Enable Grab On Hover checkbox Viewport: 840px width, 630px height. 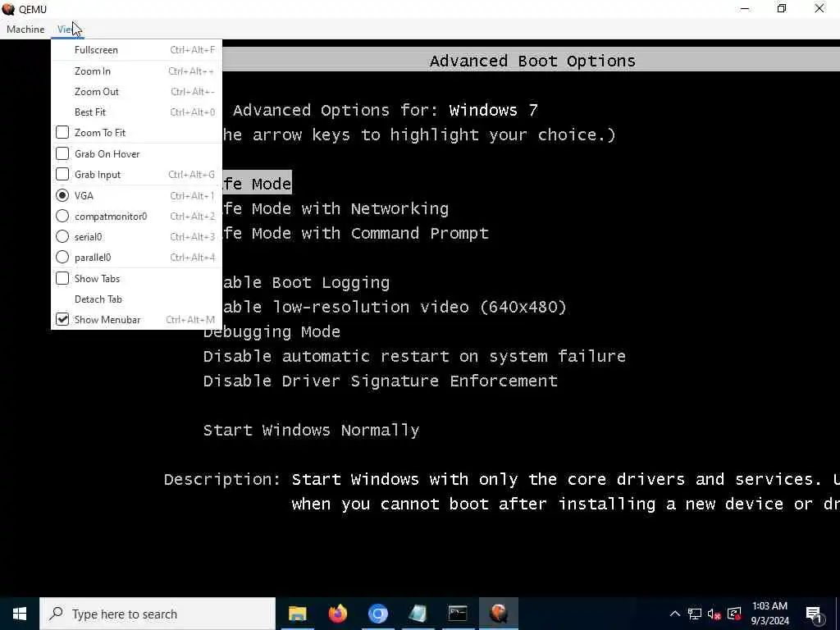point(62,153)
